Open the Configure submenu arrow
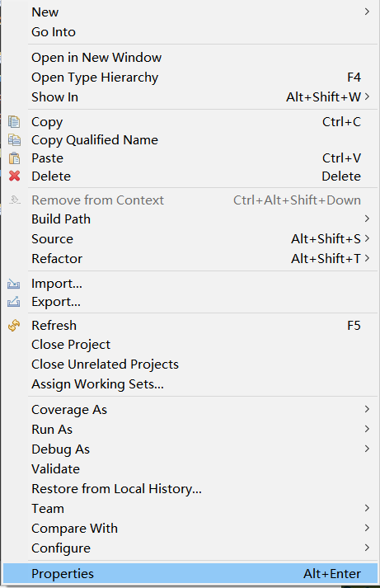Image resolution: width=380 pixels, height=588 pixels. click(367, 548)
